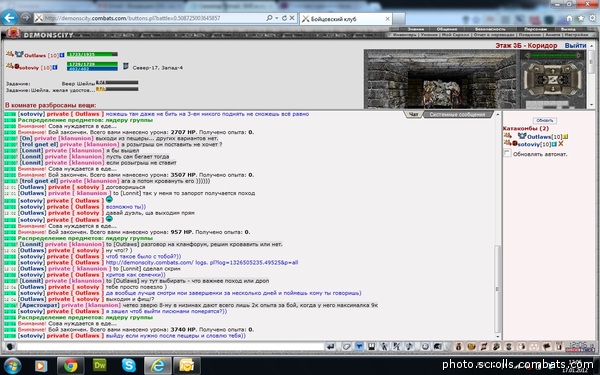Click the center refresh button of navigation pad
Screen dimensions: 600x375
552,80
